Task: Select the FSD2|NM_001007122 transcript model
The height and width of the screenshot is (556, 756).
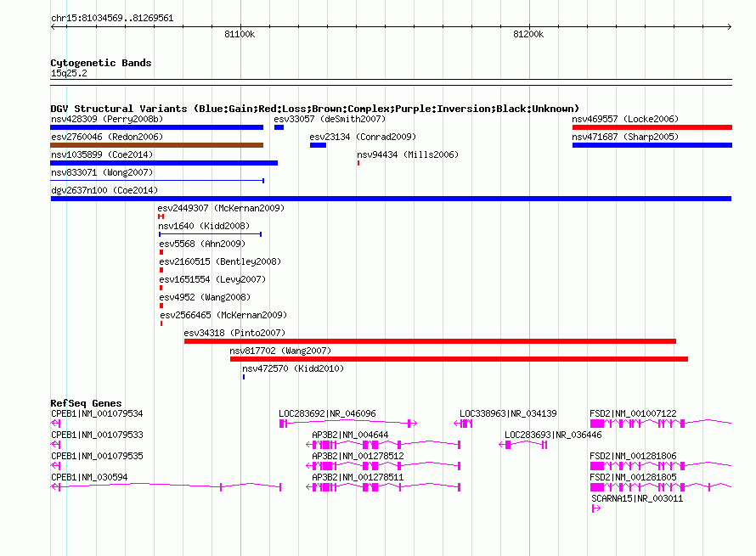Action: [661, 423]
